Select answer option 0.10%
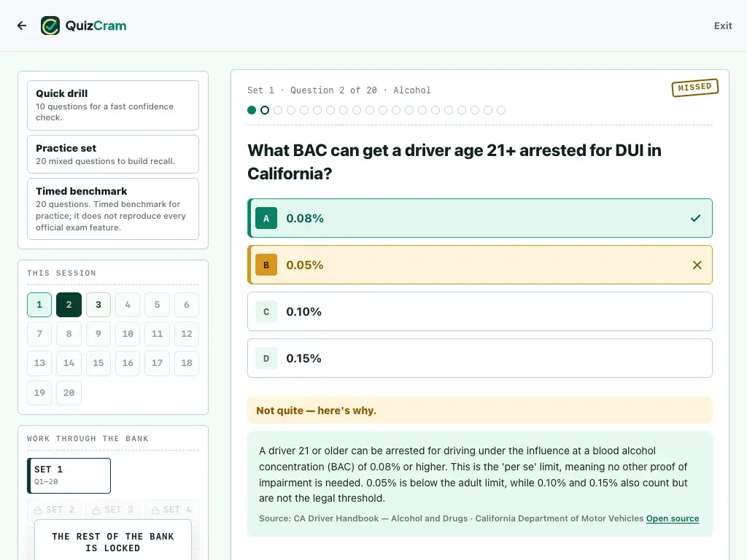747x560 pixels. pyautogui.click(x=480, y=311)
